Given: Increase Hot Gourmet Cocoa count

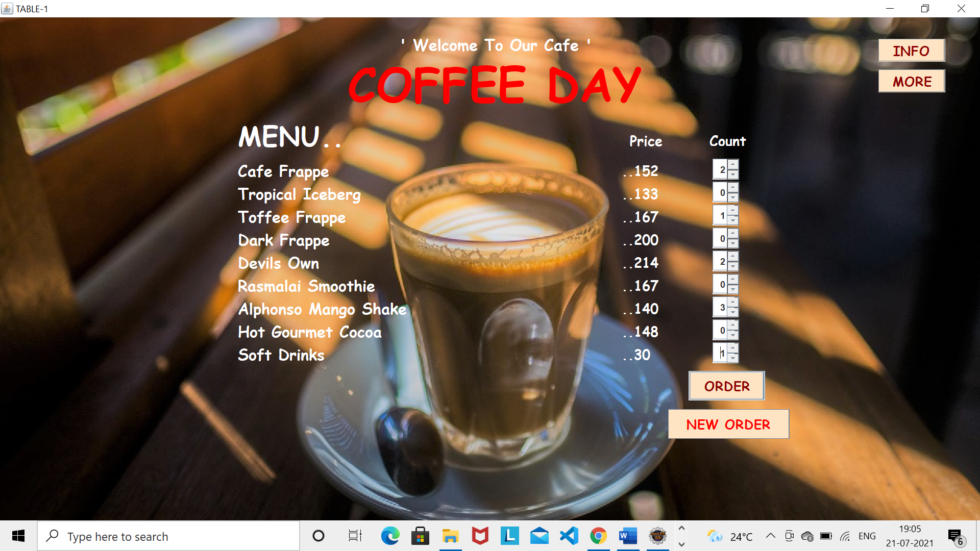Looking at the screenshot, I should point(733,325).
